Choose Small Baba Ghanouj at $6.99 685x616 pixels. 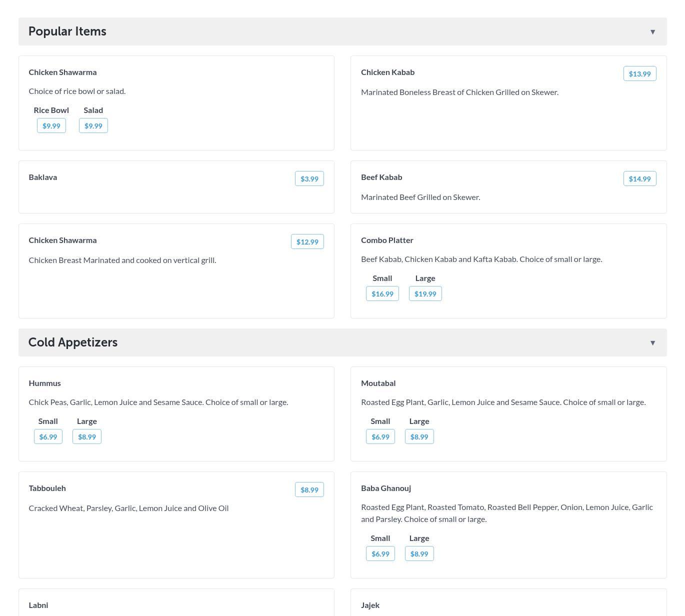(x=380, y=554)
